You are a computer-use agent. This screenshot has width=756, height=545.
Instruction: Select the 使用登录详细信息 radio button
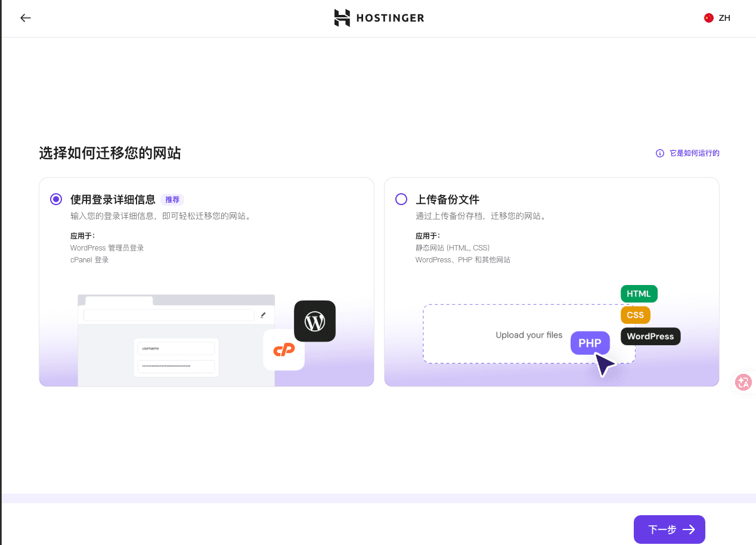coord(56,199)
